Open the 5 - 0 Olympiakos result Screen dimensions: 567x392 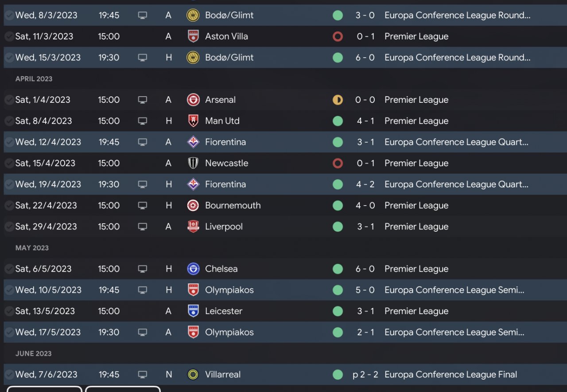tap(365, 290)
